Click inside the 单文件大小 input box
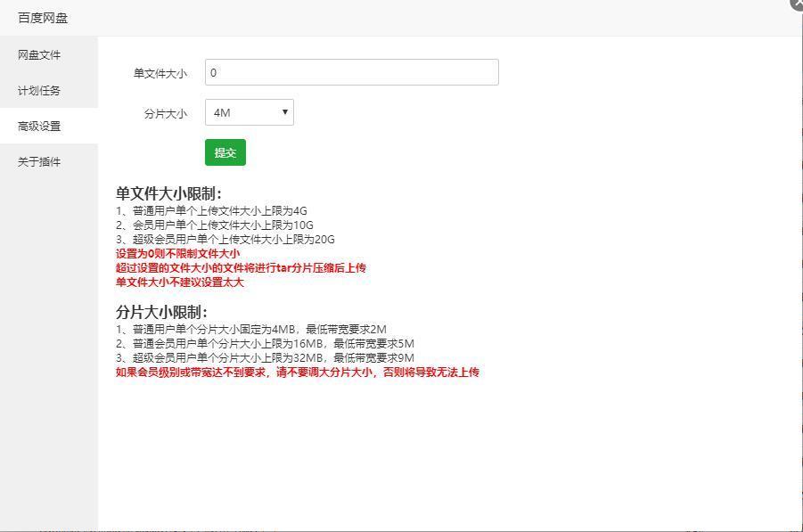This screenshot has height=532, width=803. pyautogui.click(x=351, y=71)
